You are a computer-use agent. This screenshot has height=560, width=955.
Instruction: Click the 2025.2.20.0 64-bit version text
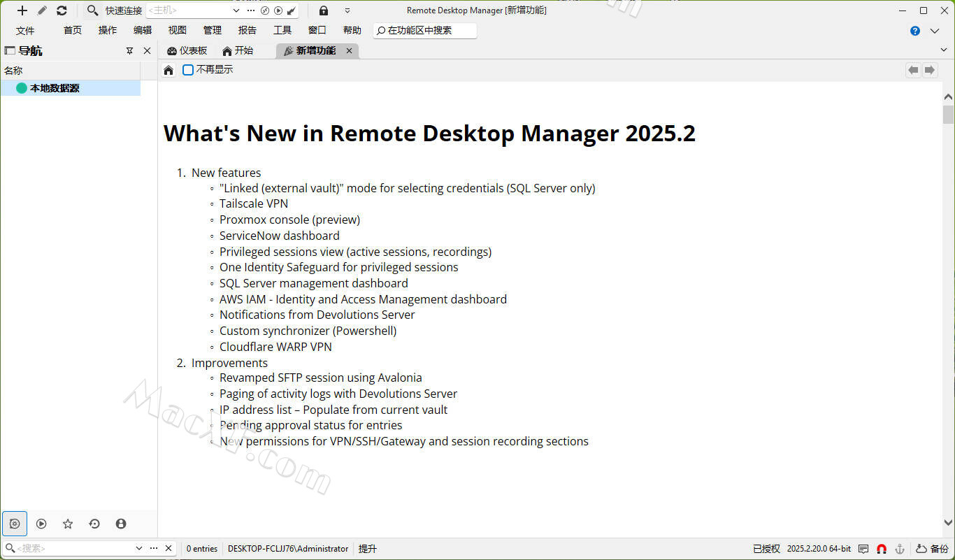click(819, 549)
